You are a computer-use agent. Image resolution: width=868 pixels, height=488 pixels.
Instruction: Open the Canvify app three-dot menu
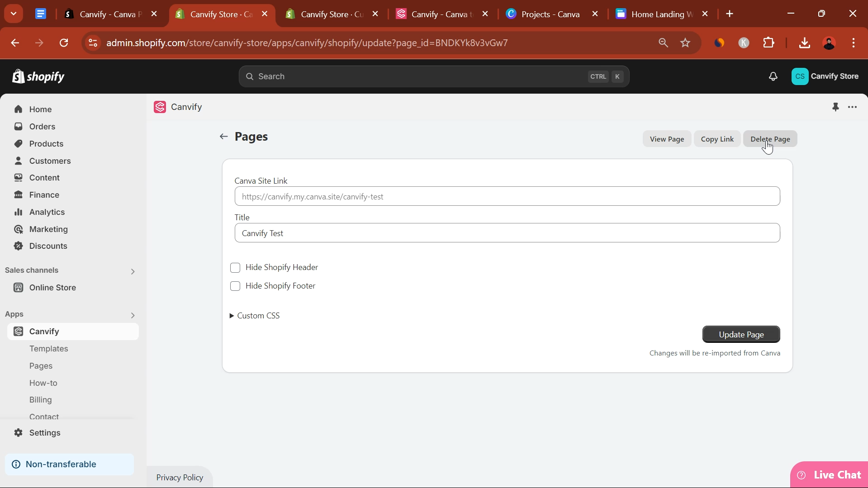click(853, 107)
